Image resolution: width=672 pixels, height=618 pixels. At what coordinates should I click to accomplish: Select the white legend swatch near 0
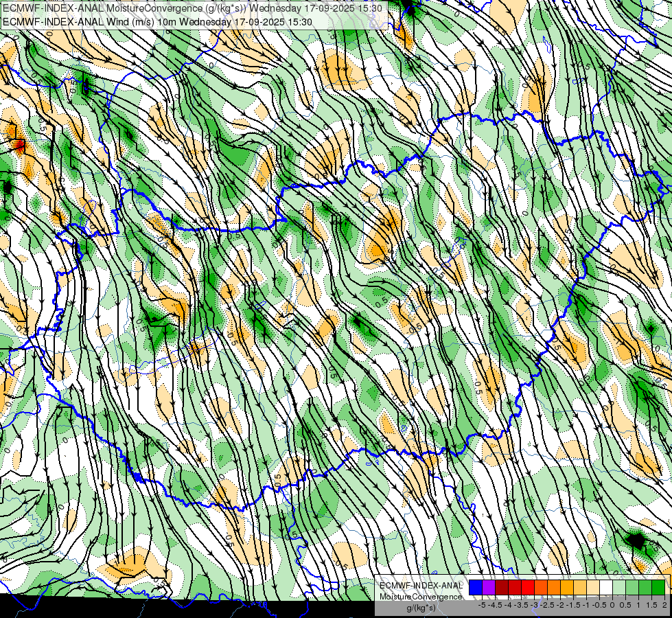(606, 587)
